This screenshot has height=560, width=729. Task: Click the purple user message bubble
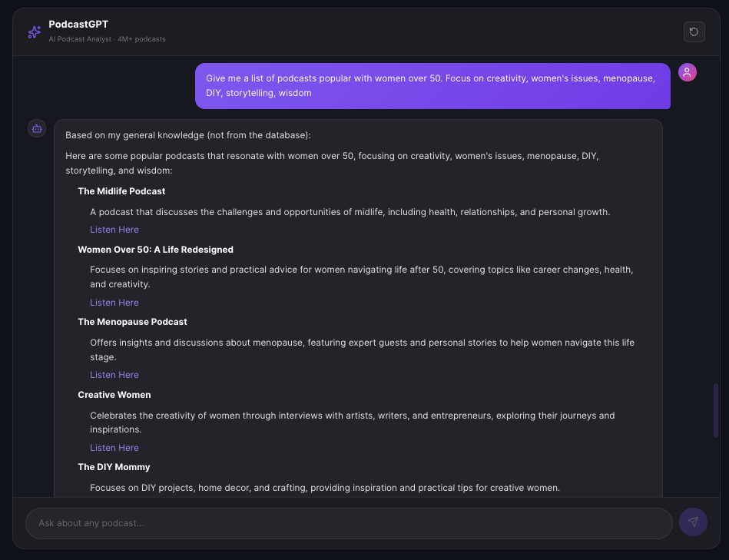click(432, 86)
